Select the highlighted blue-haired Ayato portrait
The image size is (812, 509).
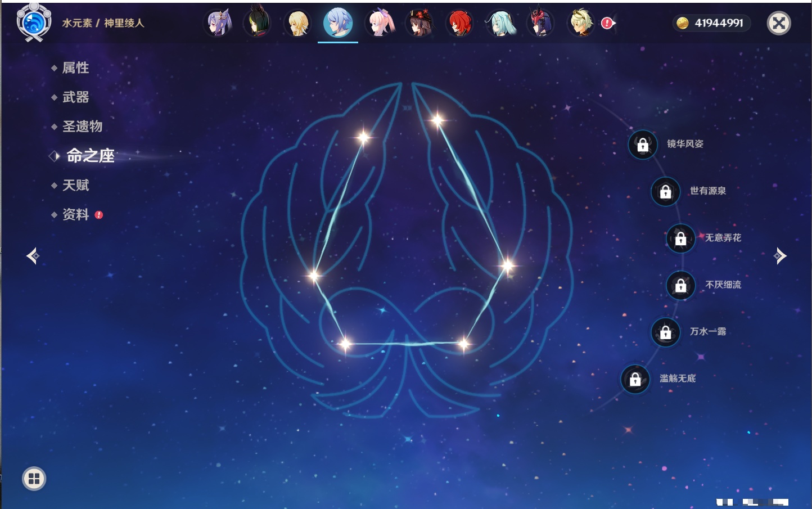tap(338, 23)
